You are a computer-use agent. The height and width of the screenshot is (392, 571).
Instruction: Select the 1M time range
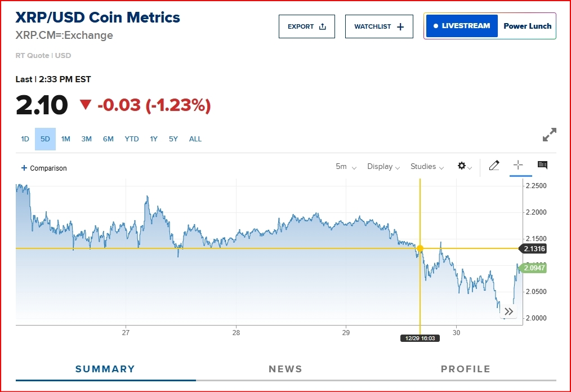pyautogui.click(x=65, y=139)
